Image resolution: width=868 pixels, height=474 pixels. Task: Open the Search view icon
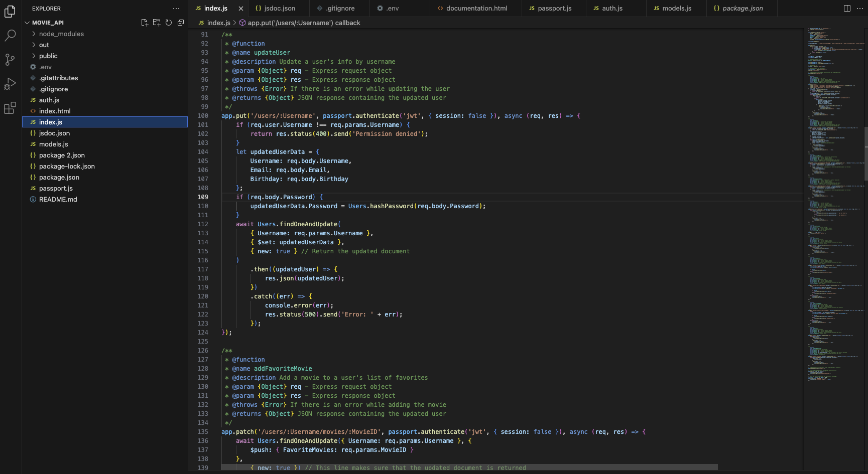coord(10,35)
